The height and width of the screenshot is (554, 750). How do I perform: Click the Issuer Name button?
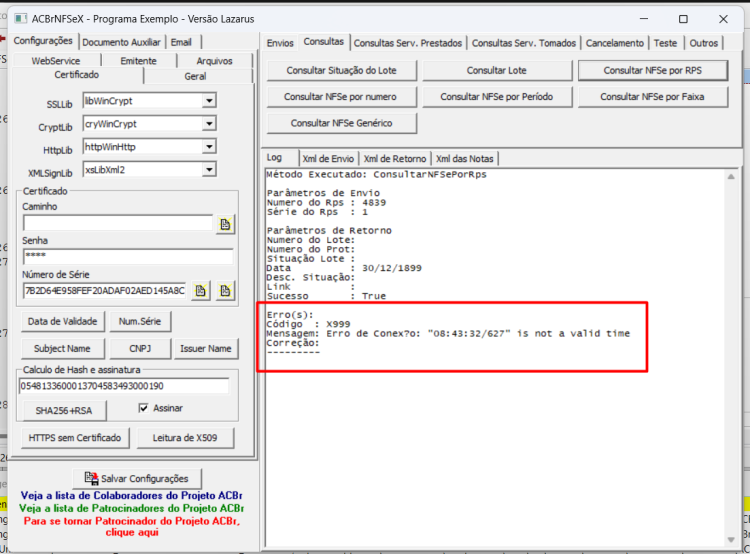pos(206,348)
